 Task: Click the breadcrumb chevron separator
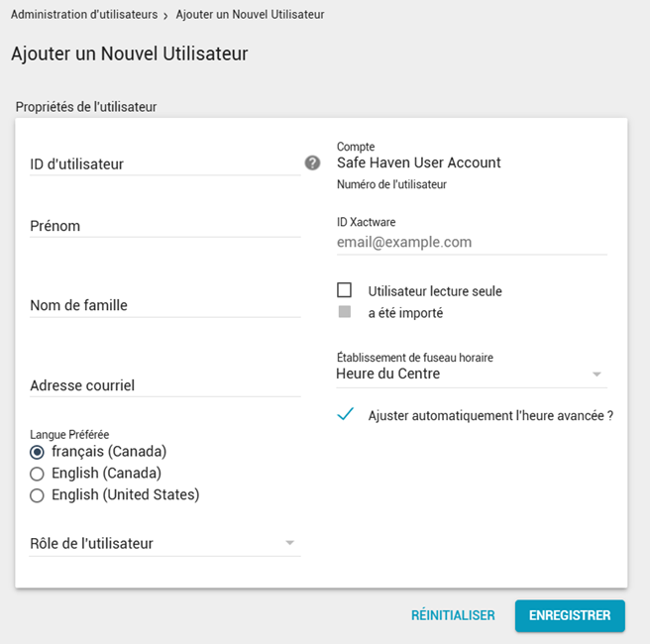(x=166, y=15)
